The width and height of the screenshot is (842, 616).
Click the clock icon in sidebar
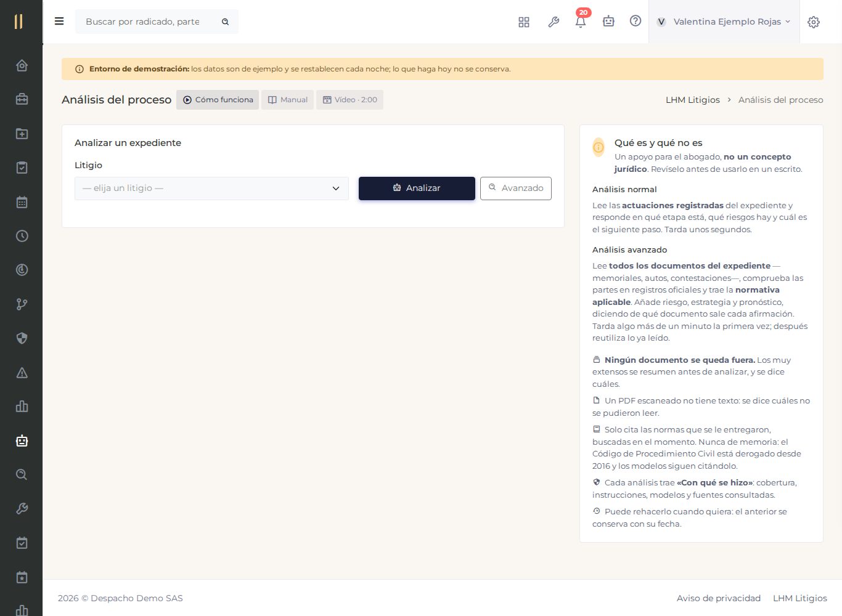coord(22,236)
